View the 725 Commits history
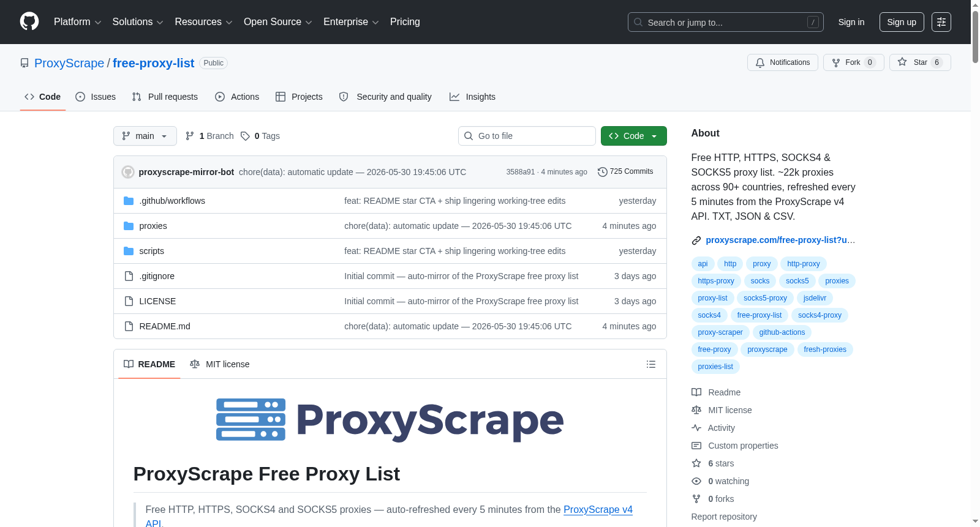980x527 pixels. (625, 172)
